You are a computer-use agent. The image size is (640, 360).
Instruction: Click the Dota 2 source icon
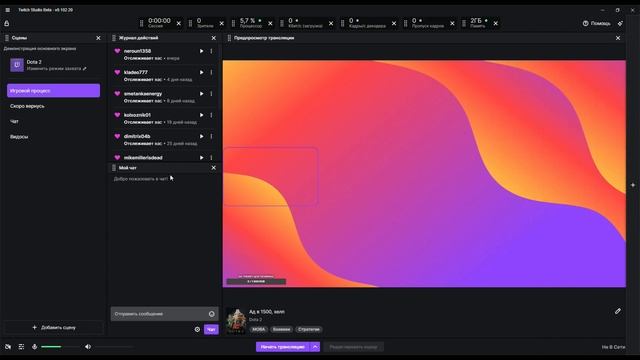click(x=17, y=65)
